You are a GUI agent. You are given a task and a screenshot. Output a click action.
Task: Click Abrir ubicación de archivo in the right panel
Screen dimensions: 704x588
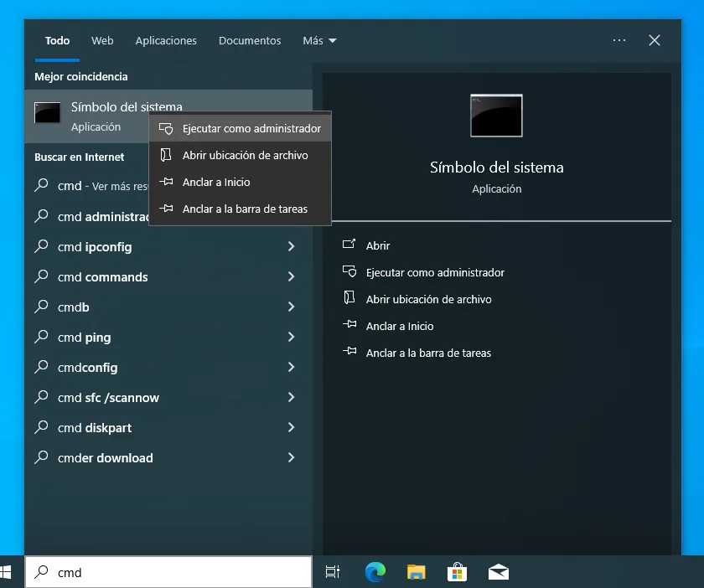429,299
